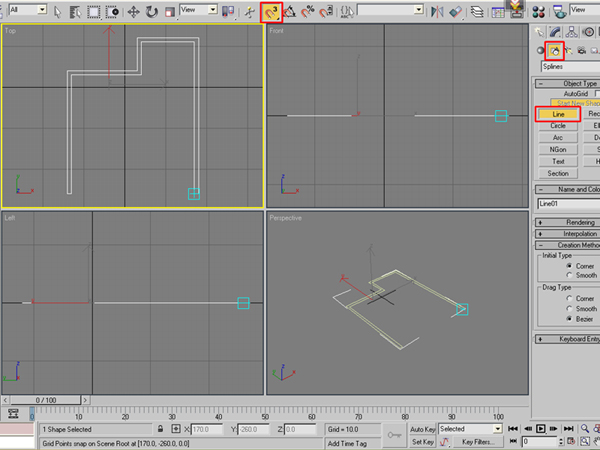This screenshot has width=600, height=450.
Task: Activate the Select and Move tool
Action: pos(133,12)
